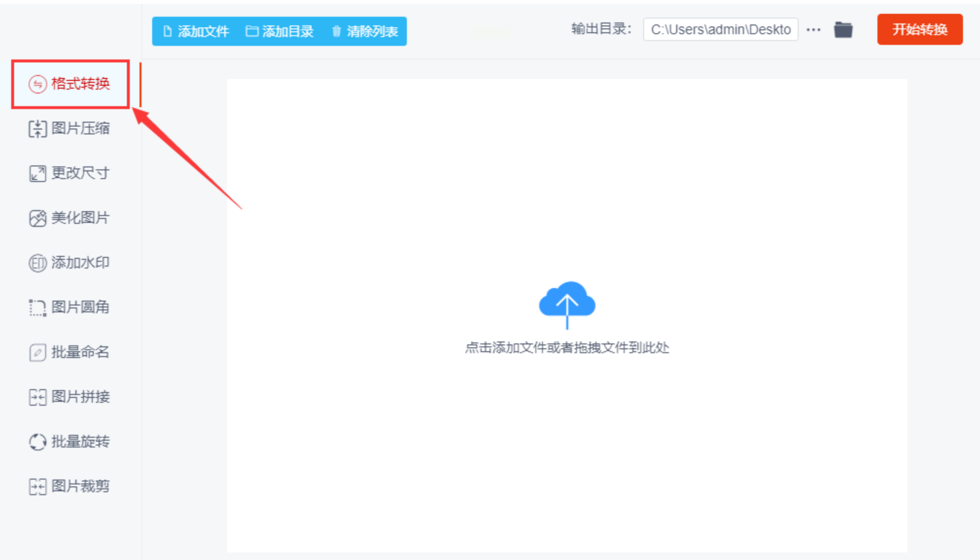Click the 图片圆角 rounded-corner icon

click(x=37, y=308)
